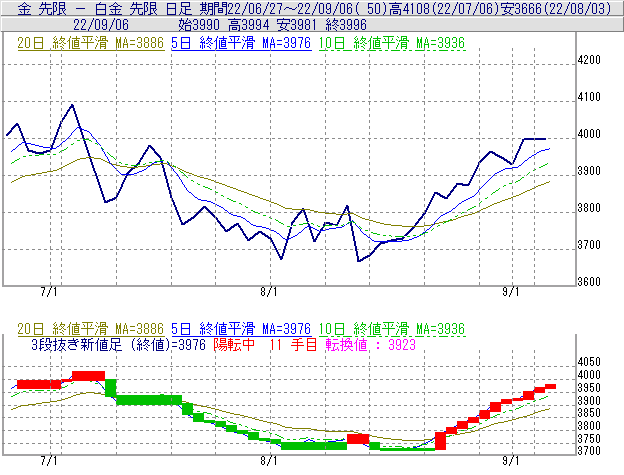This screenshot has width=624, height=475.
Task: Click the chart title '金 先限 − 白金 先限 日足'
Action: point(105,8)
